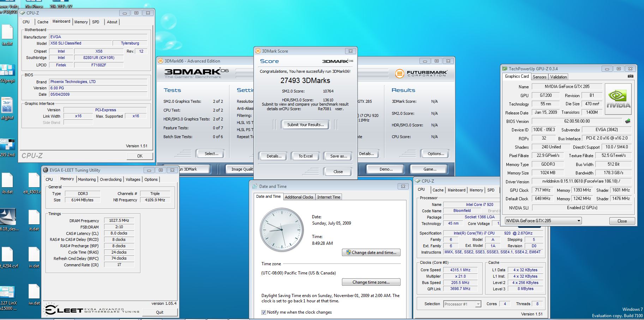Select the 127 LinX x15000 desktop icon

8,298
